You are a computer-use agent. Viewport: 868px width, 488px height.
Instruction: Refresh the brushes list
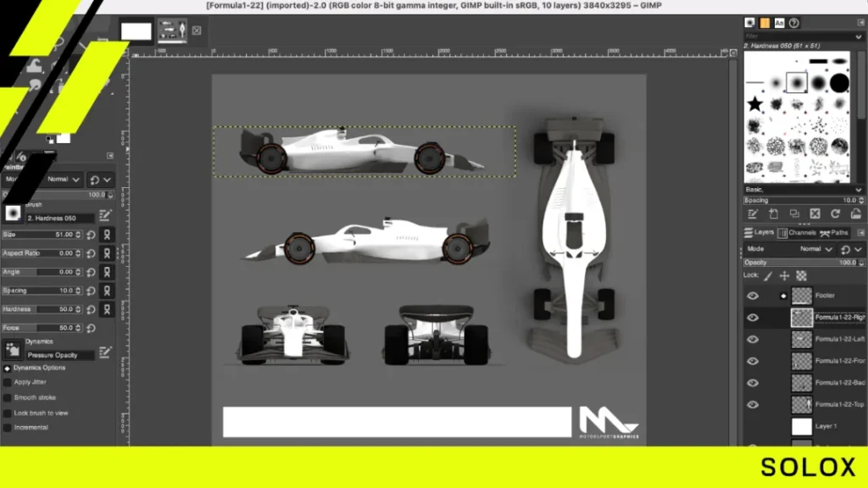[x=835, y=213]
